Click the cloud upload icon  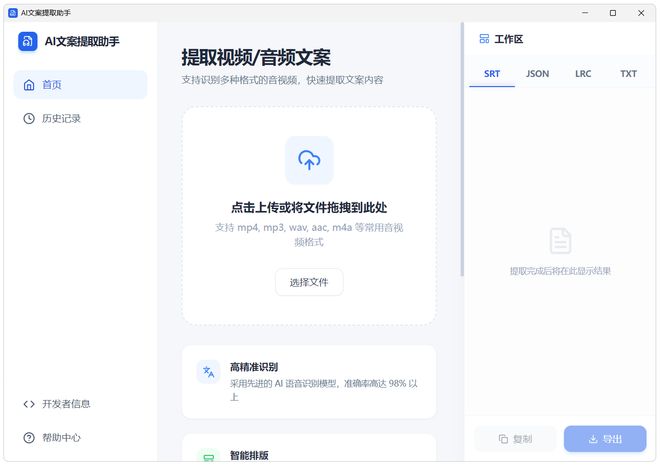[309, 160]
